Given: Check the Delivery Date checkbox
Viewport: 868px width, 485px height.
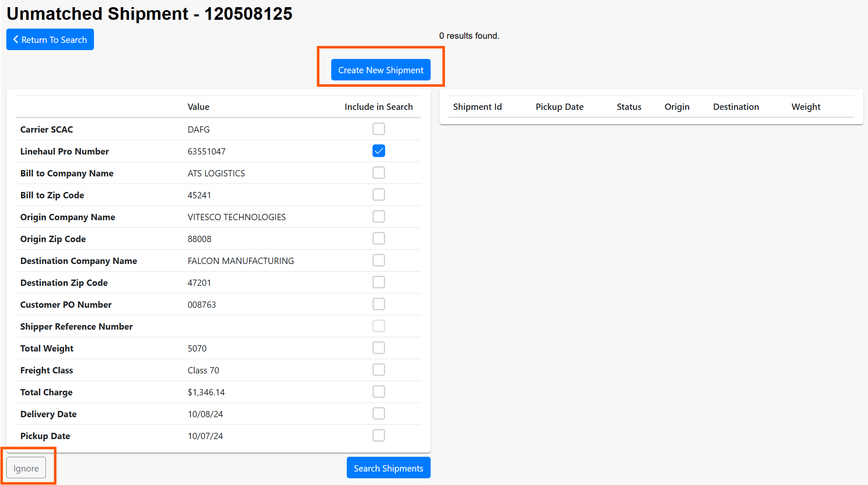Looking at the screenshot, I should click(x=378, y=413).
